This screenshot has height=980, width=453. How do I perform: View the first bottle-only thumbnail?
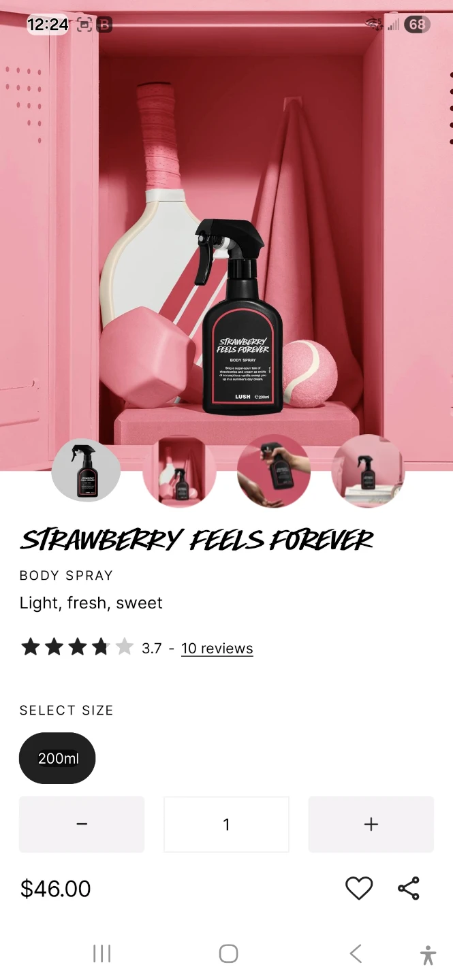pyautogui.click(x=87, y=471)
